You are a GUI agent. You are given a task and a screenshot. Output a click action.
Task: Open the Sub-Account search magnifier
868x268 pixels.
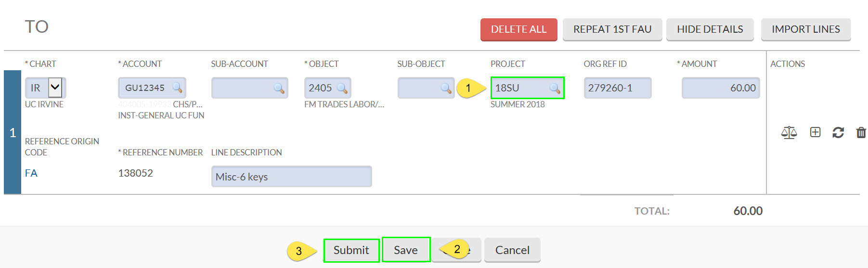coord(279,88)
